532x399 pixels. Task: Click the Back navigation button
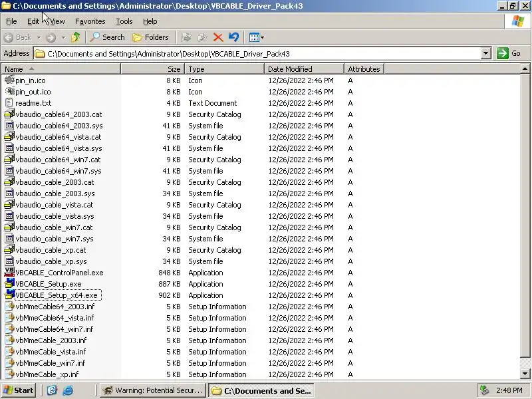[x=19, y=37]
